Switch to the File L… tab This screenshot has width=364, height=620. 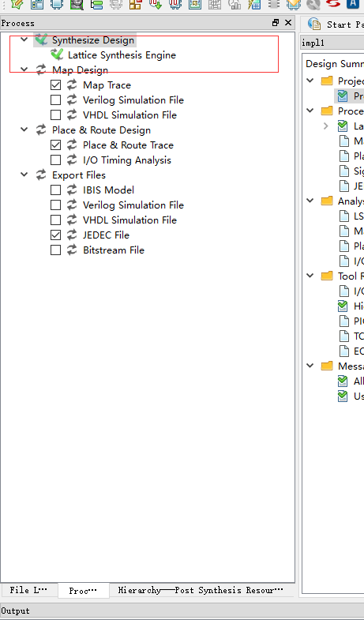click(29, 590)
